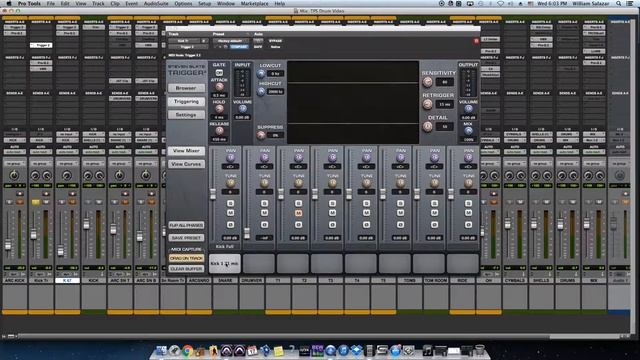Screen dimensions: 640x360
Task: Click the Pan knob of the Kick Full channel
Action: pos(231,158)
